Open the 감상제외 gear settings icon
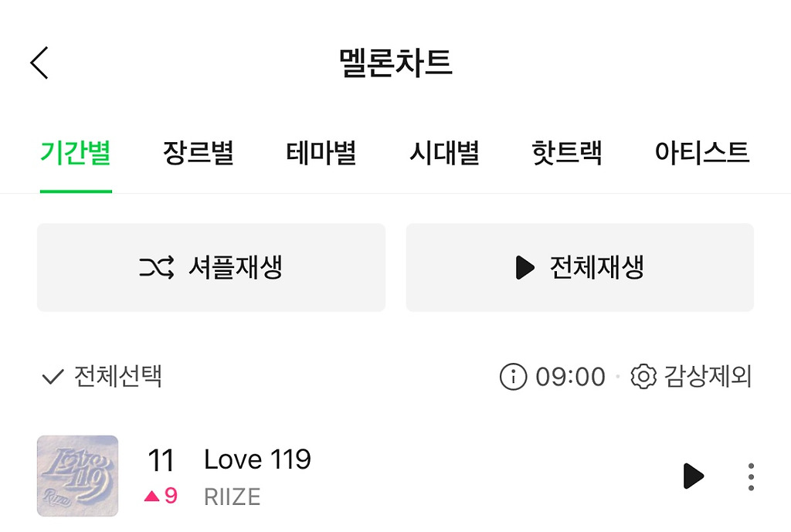The image size is (791, 532). tap(643, 377)
